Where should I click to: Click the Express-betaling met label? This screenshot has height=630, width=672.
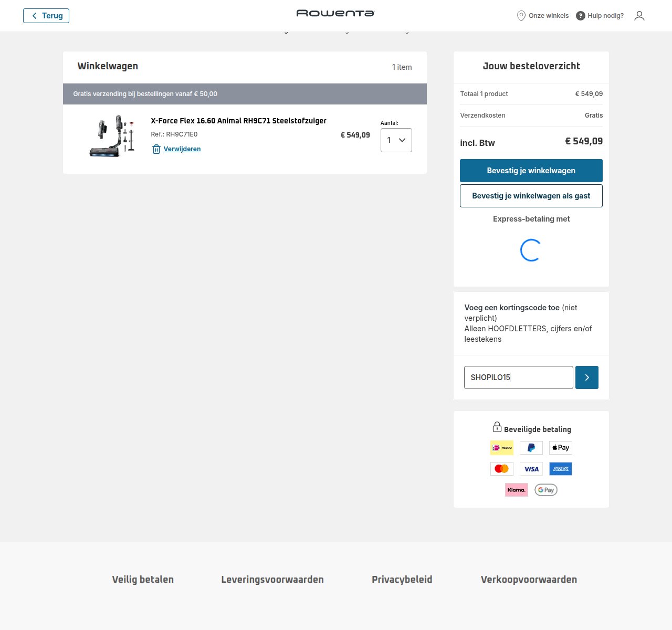coord(531,219)
